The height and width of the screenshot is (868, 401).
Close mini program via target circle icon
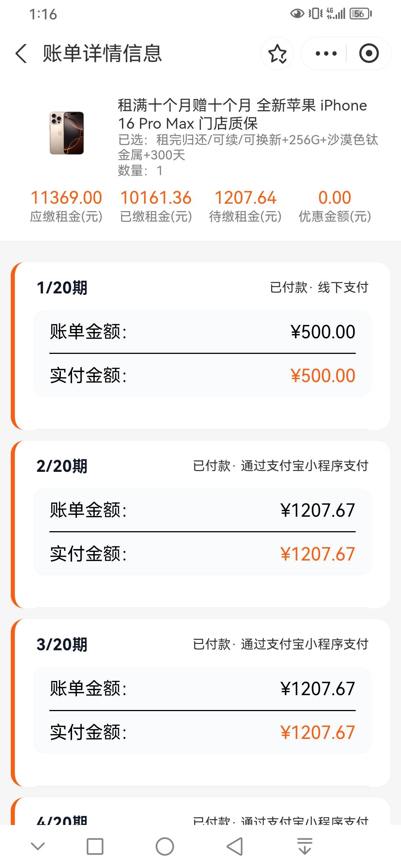point(369,54)
